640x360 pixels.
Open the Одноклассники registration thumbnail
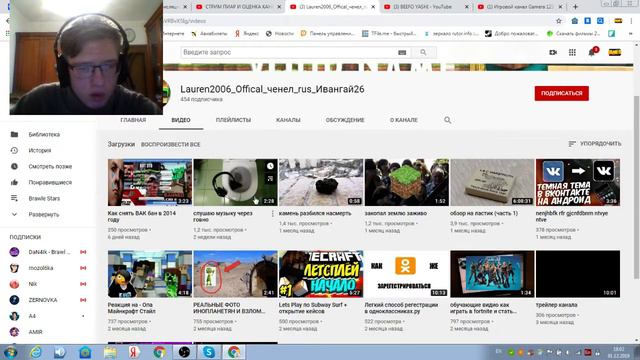click(x=407, y=274)
